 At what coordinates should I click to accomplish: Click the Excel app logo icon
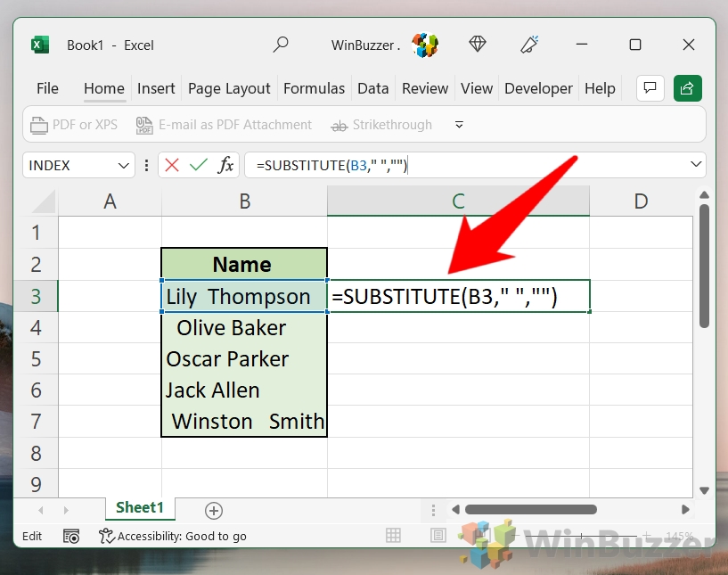tap(40, 45)
